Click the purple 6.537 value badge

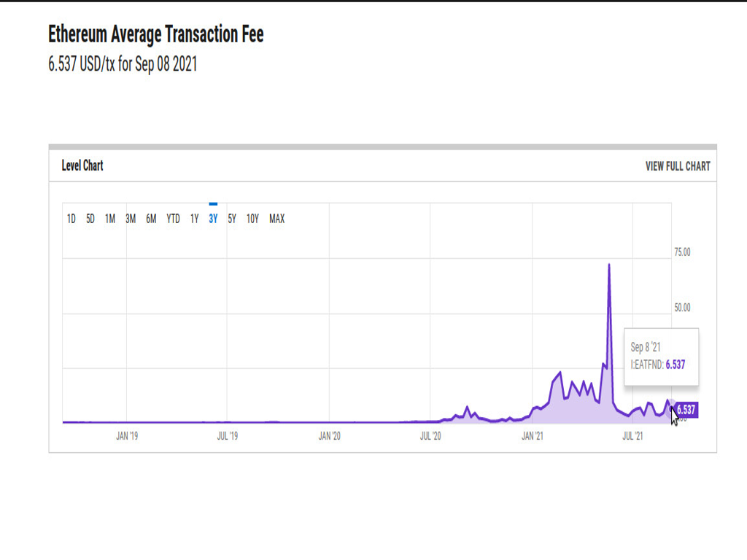tap(686, 410)
